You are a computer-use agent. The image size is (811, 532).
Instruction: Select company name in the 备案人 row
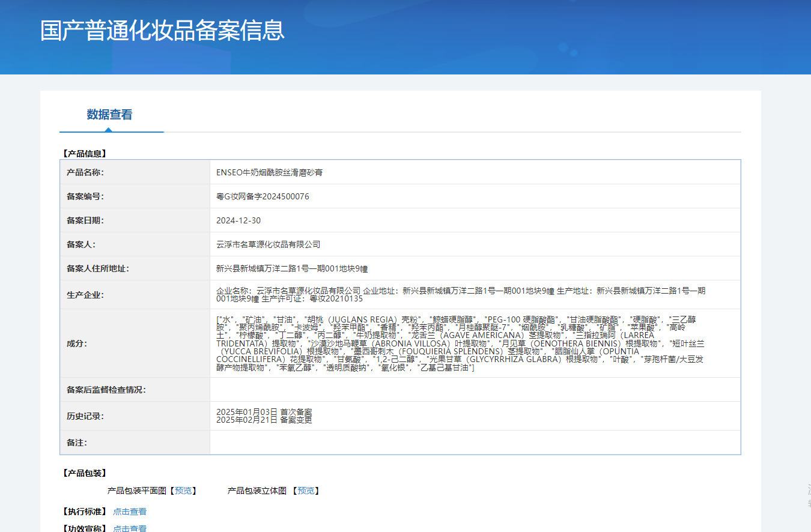click(x=268, y=244)
